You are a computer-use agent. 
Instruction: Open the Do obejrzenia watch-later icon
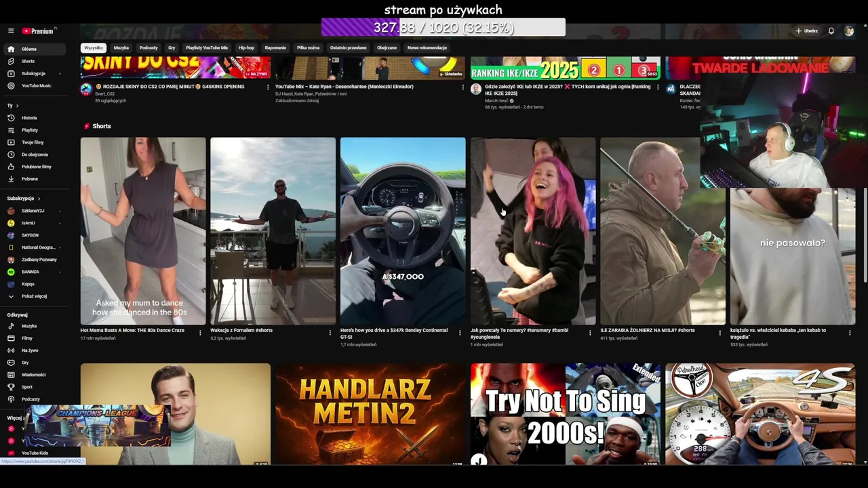tap(11, 155)
